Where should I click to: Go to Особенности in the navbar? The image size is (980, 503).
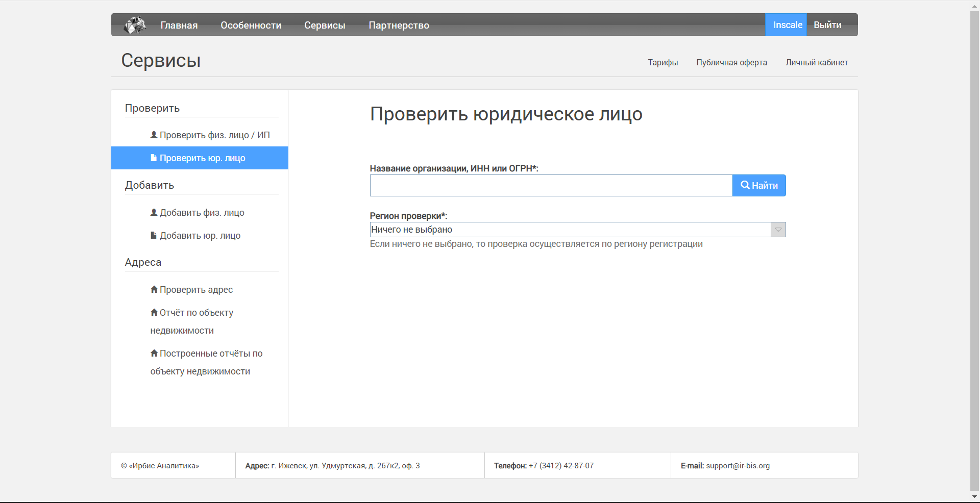point(251,25)
